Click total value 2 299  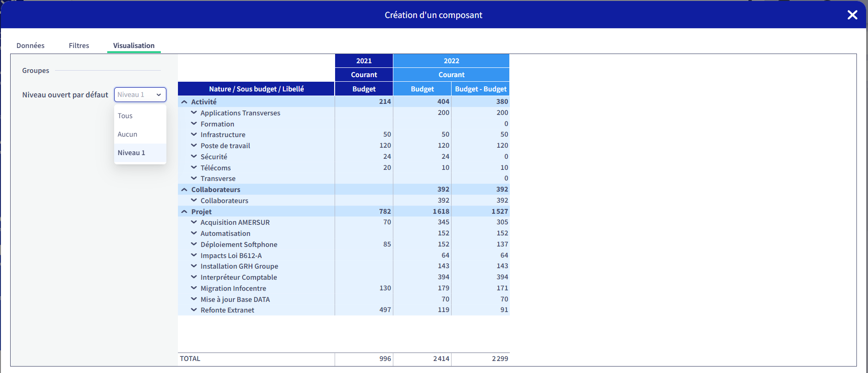500,359
